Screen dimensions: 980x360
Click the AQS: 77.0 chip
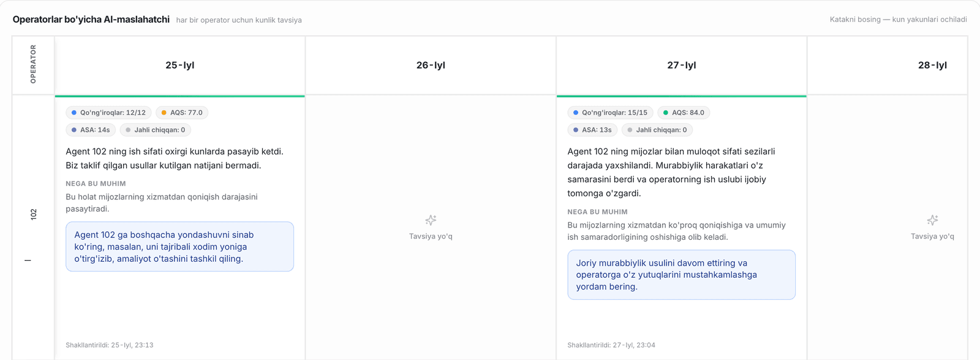[x=182, y=113]
